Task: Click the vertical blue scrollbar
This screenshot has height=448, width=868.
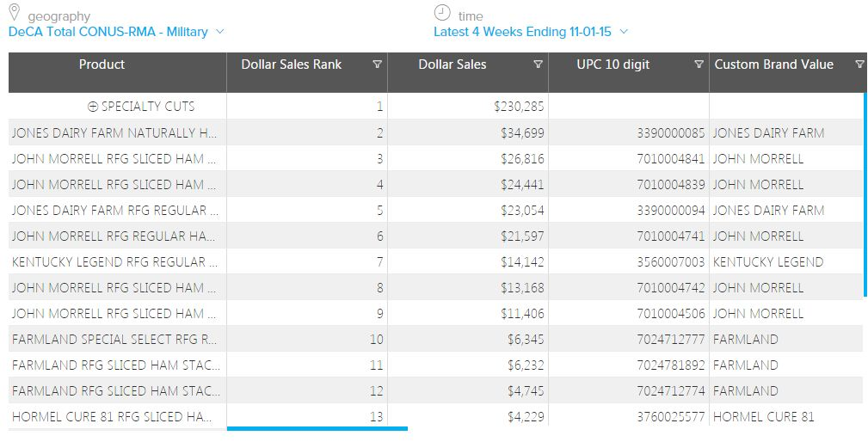Action: pos(865,193)
